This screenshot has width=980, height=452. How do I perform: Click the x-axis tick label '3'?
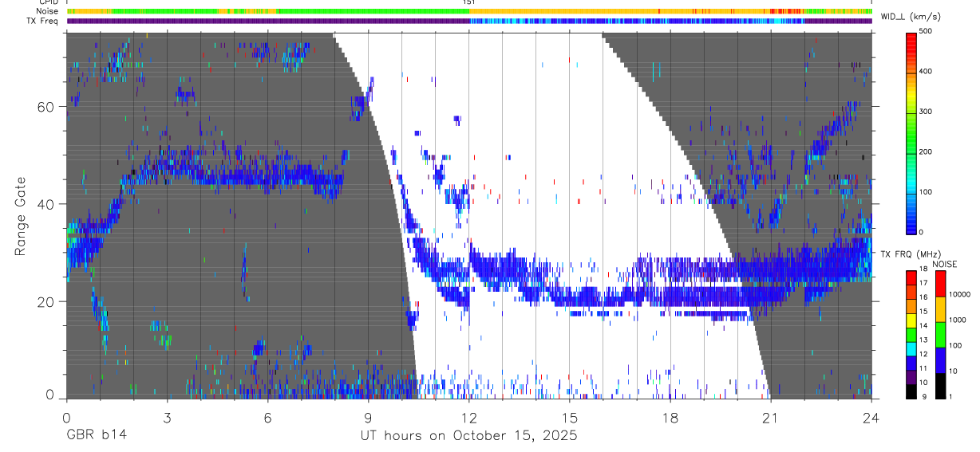coord(167,417)
